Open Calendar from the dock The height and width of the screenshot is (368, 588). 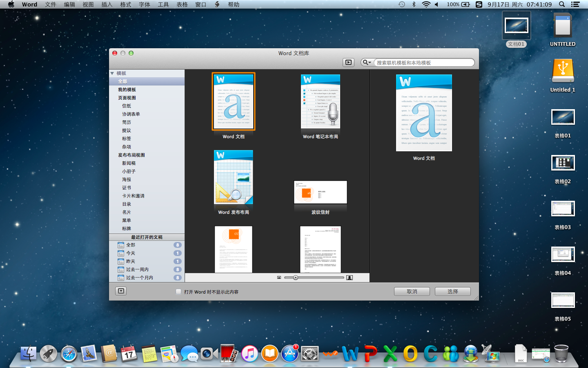tap(129, 354)
